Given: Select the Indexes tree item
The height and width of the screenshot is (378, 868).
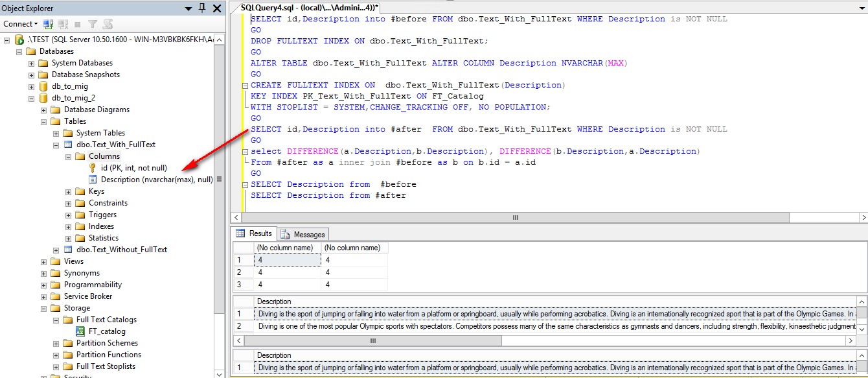Looking at the screenshot, I should point(101,226).
